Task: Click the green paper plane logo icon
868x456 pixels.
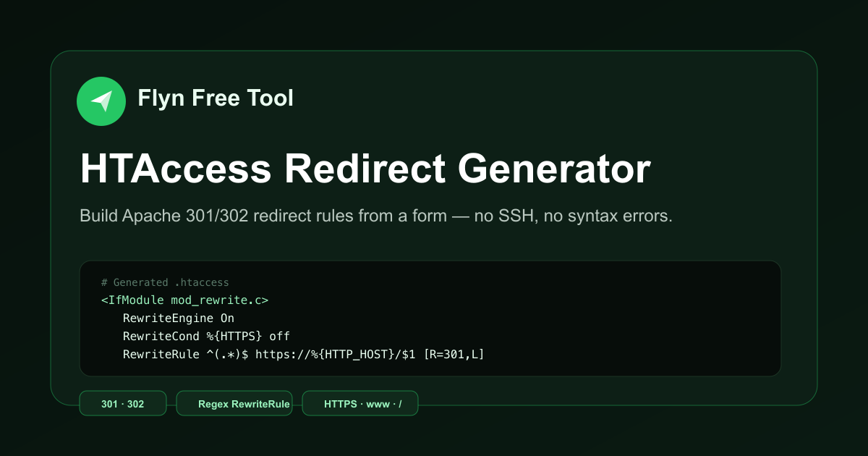Action: [x=101, y=101]
